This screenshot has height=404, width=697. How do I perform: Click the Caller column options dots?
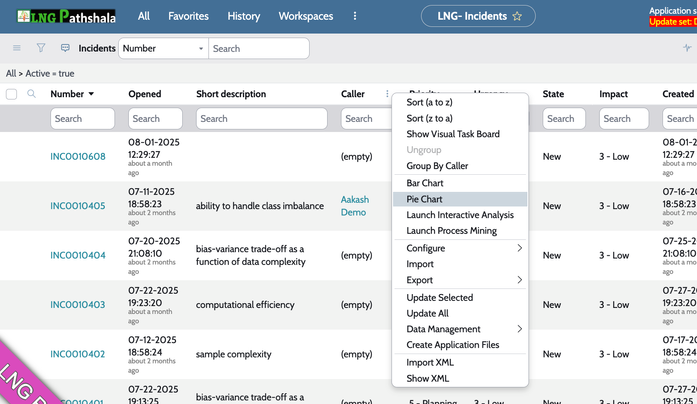387,94
